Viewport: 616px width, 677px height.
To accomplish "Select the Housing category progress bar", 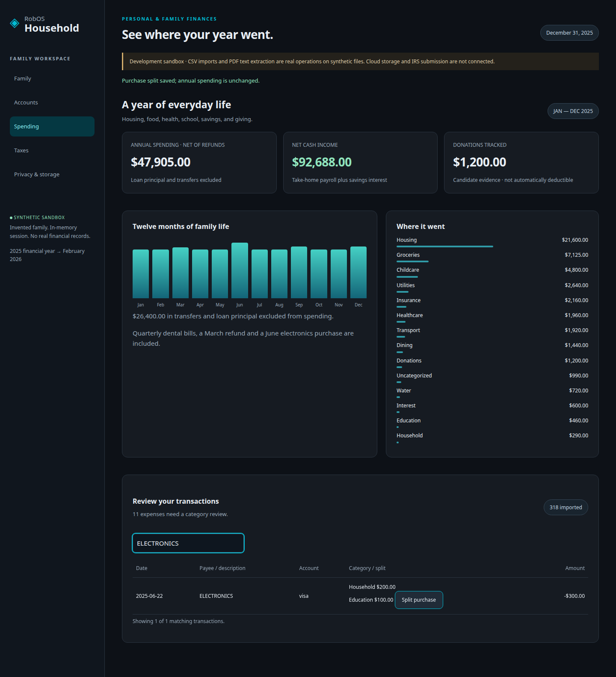I will (445, 246).
